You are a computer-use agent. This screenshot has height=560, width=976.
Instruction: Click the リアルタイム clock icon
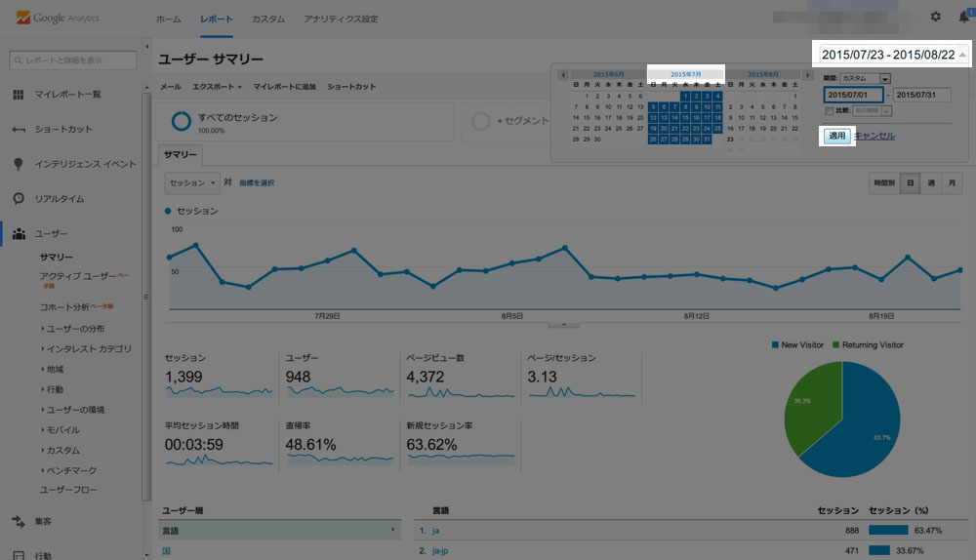[19, 198]
